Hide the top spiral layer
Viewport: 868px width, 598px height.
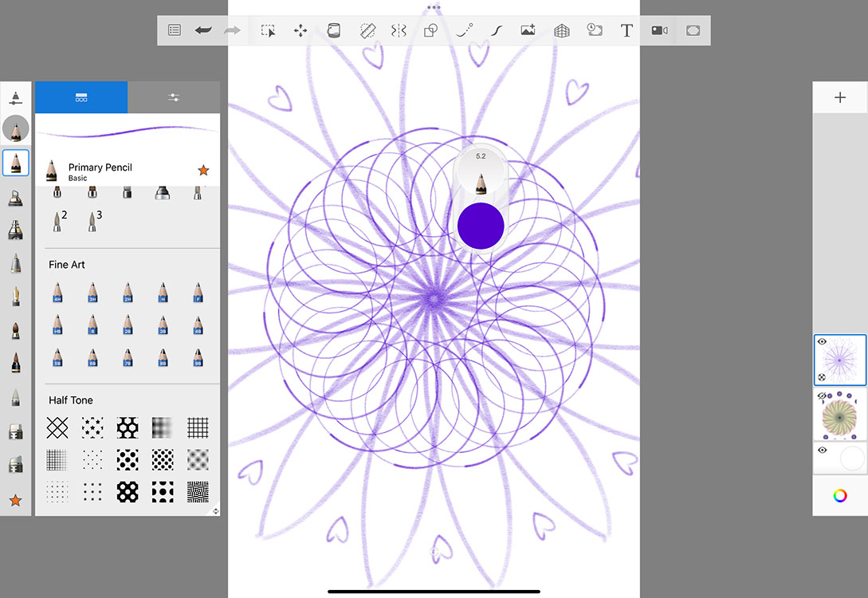[x=822, y=340]
